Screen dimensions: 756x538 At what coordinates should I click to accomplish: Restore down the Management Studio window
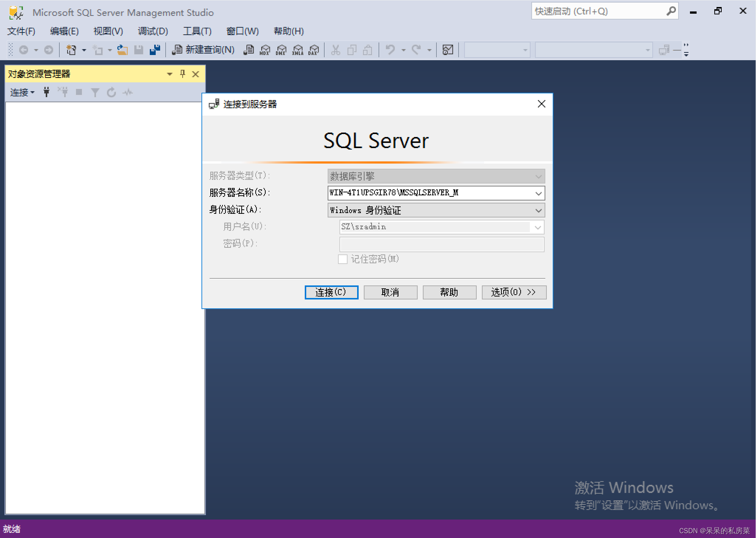[718, 11]
